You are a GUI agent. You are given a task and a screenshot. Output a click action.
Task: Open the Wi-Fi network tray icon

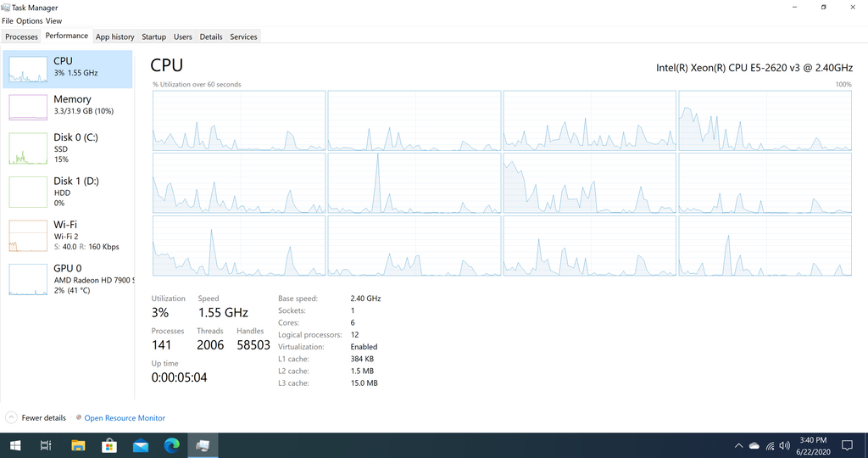pyautogui.click(x=770, y=445)
